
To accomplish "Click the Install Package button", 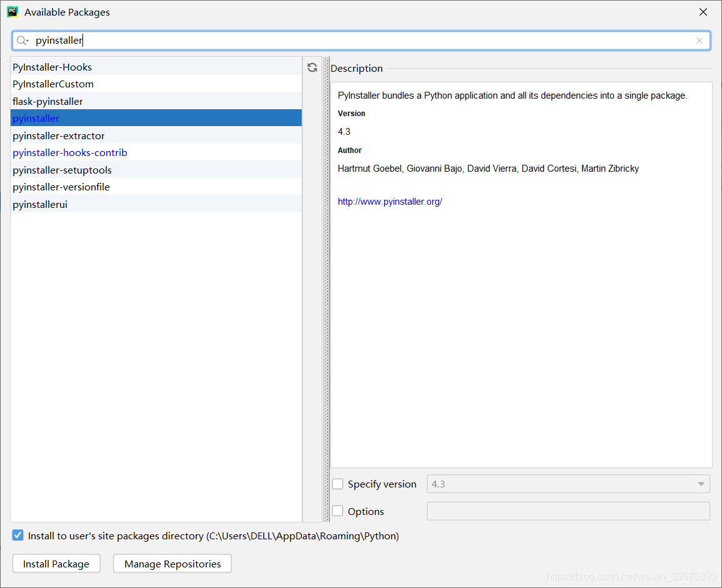I will [56, 564].
